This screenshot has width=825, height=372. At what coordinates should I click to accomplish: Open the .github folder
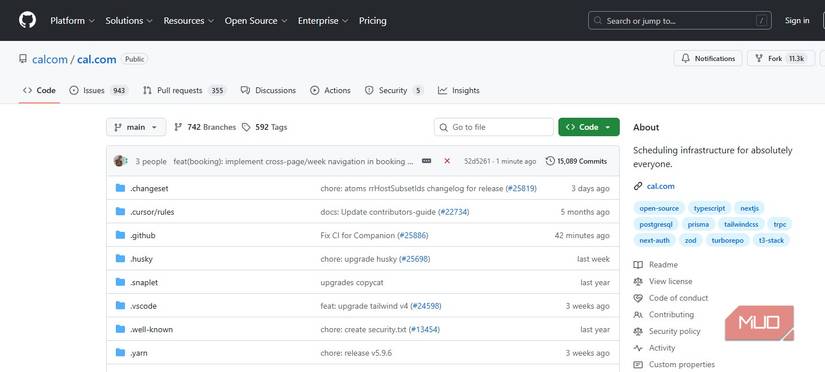tap(143, 235)
